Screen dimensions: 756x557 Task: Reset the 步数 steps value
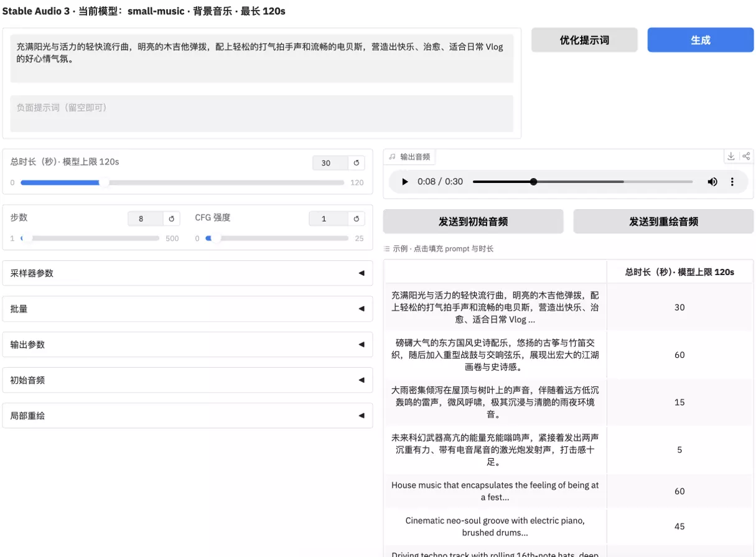coord(172,218)
